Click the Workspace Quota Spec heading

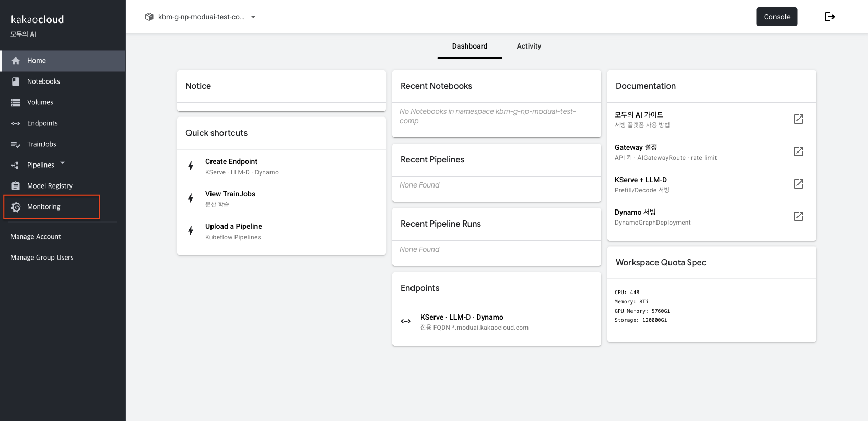(x=661, y=262)
